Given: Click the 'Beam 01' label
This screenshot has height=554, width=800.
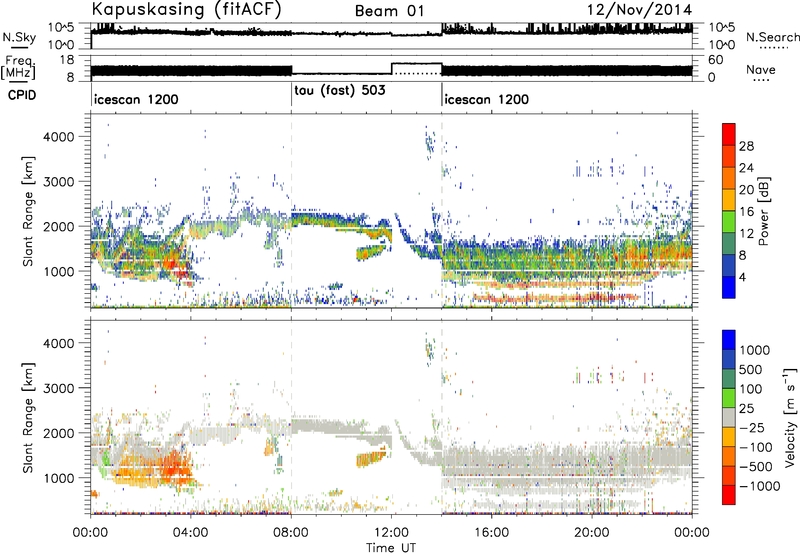Looking at the screenshot, I should coord(389,11).
